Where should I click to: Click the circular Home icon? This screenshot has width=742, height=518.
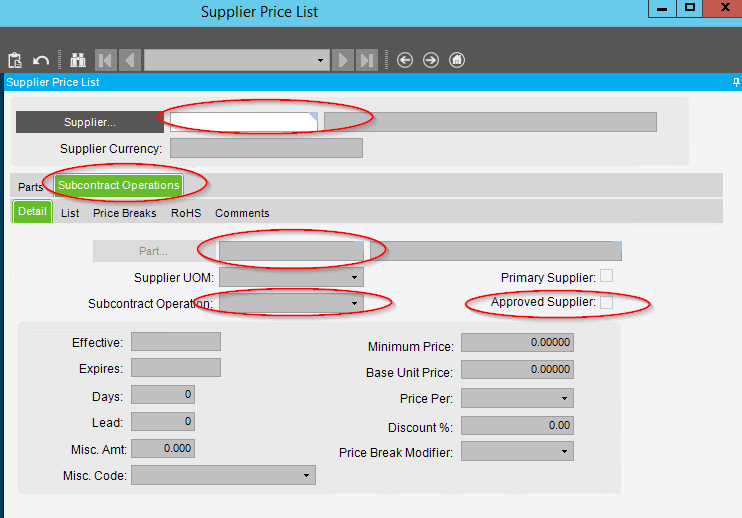click(x=457, y=60)
